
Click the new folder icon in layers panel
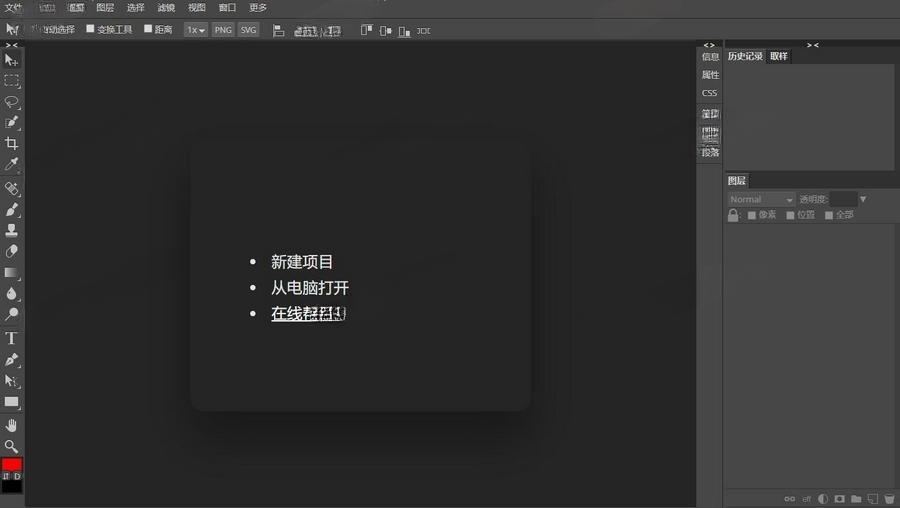(x=856, y=498)
